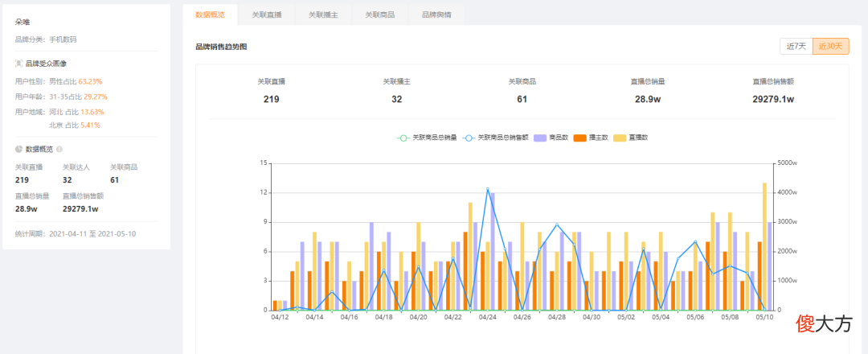Screen dimensions: 868x354
Task: Click the brand name 朵唯
Action: pos(23,23)
